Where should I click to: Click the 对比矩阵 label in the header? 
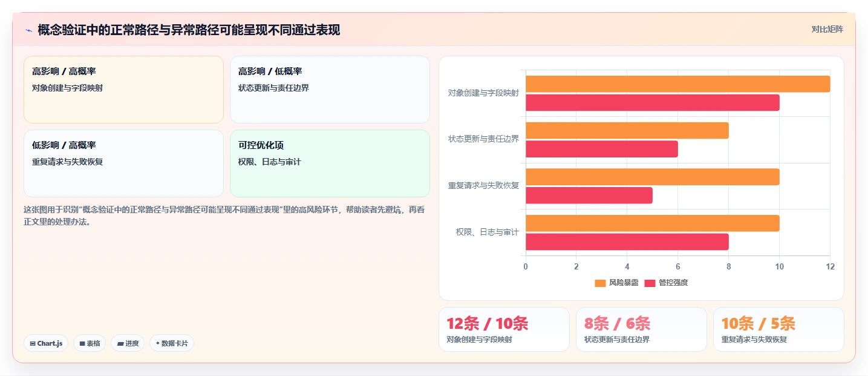pos(827,29)
